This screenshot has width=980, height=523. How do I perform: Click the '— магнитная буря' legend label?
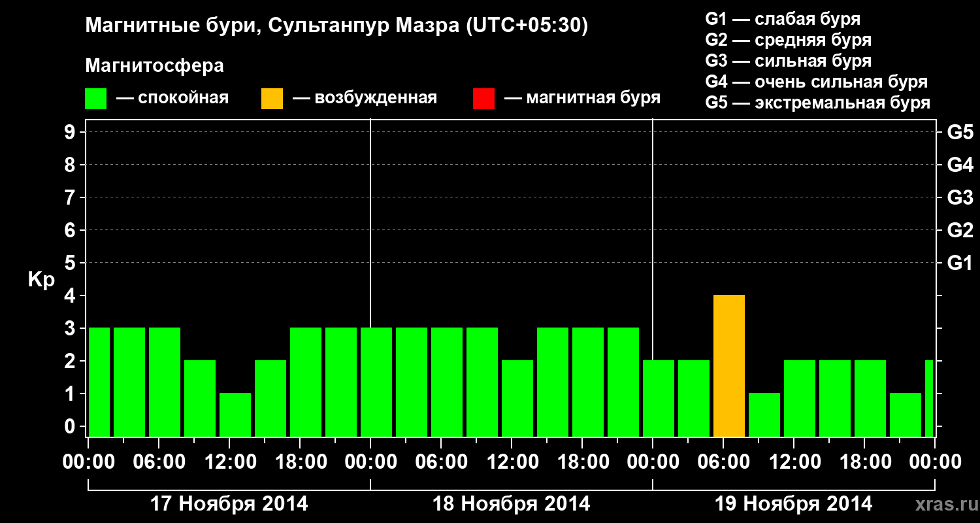click(x=583, y=99)
